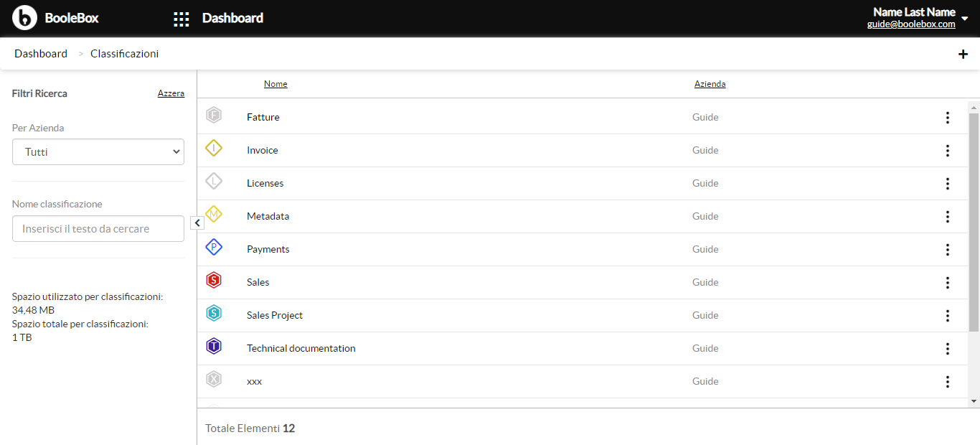Open three-dot menu for Technical documentation
This screenshot has height=445, width=980.
[x=948, y=349]
